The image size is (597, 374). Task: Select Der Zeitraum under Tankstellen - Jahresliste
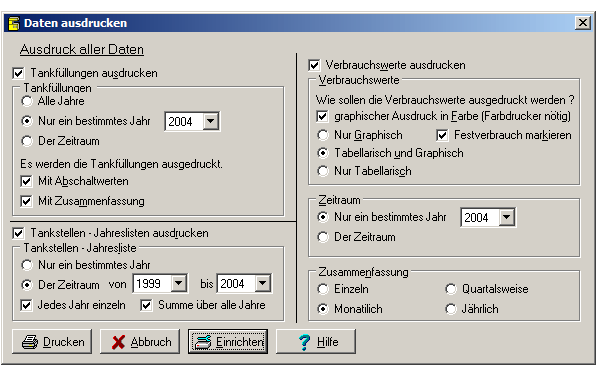[x=27, y=285]
